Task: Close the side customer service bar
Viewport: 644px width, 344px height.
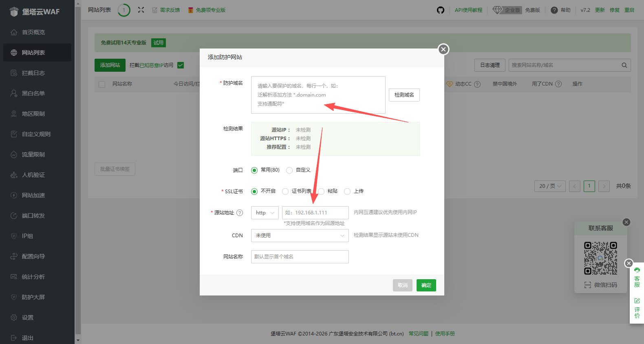Action: point(629,263)
